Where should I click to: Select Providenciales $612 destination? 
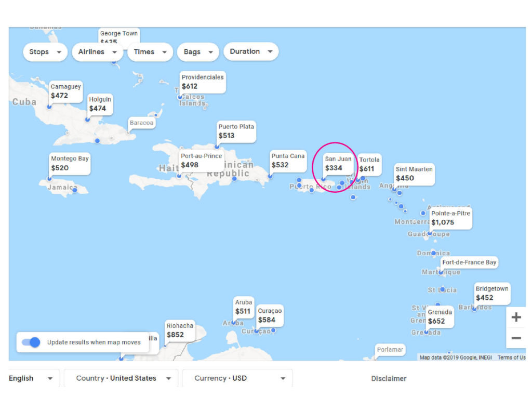(x=203, y=82)
